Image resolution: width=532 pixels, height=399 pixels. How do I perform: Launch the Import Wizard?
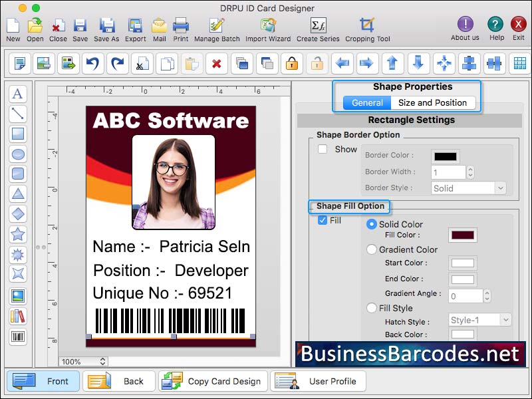point(267,27)
